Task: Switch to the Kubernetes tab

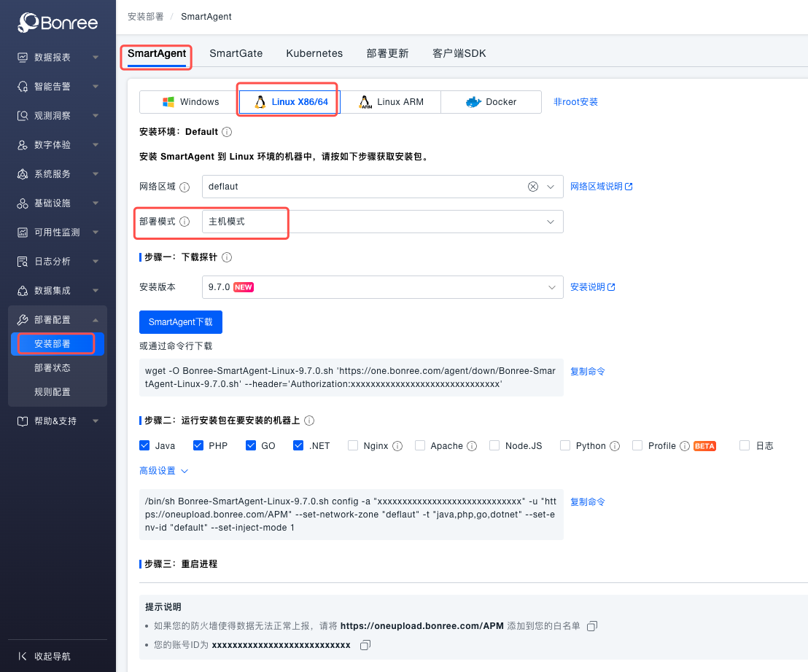Action: pyautogui.click(x=314, y=53)
